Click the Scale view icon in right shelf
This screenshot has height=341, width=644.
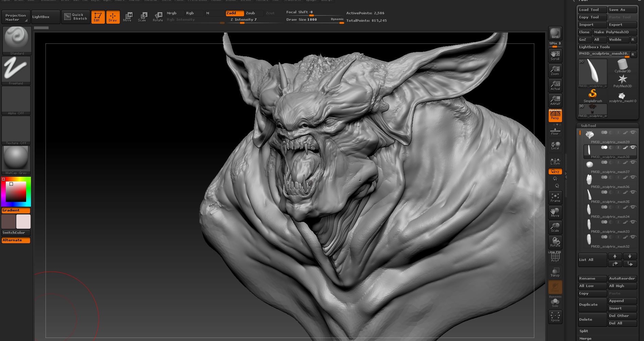click(555, 227)
